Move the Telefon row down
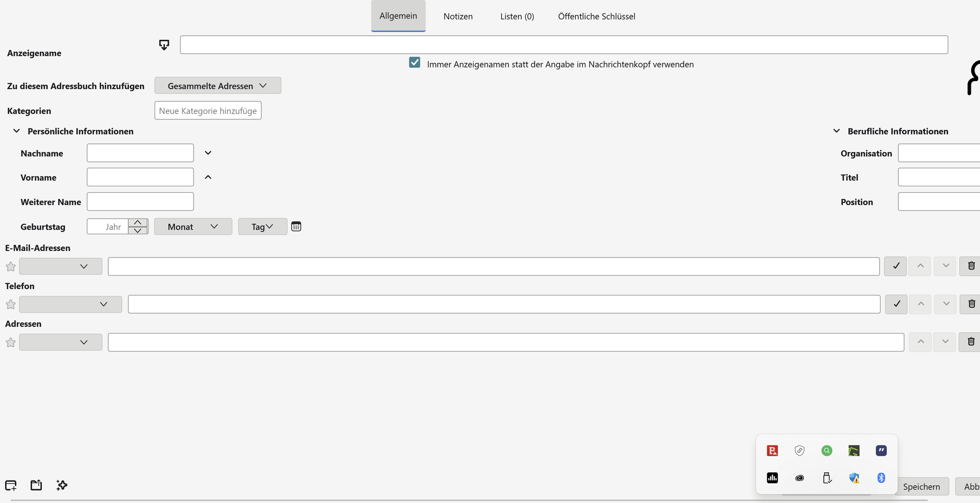This screenshot has width=980, height=503. [946, 304]
